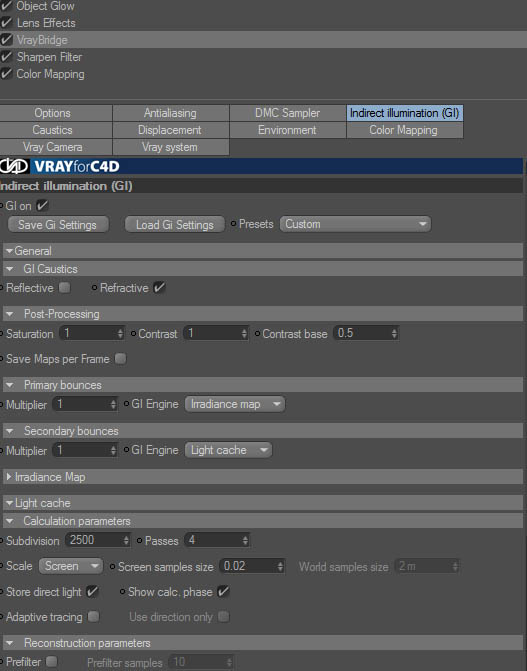527x671 pixels.
Task: Toggle the GI on checkbox
Action: click(42, 206)
